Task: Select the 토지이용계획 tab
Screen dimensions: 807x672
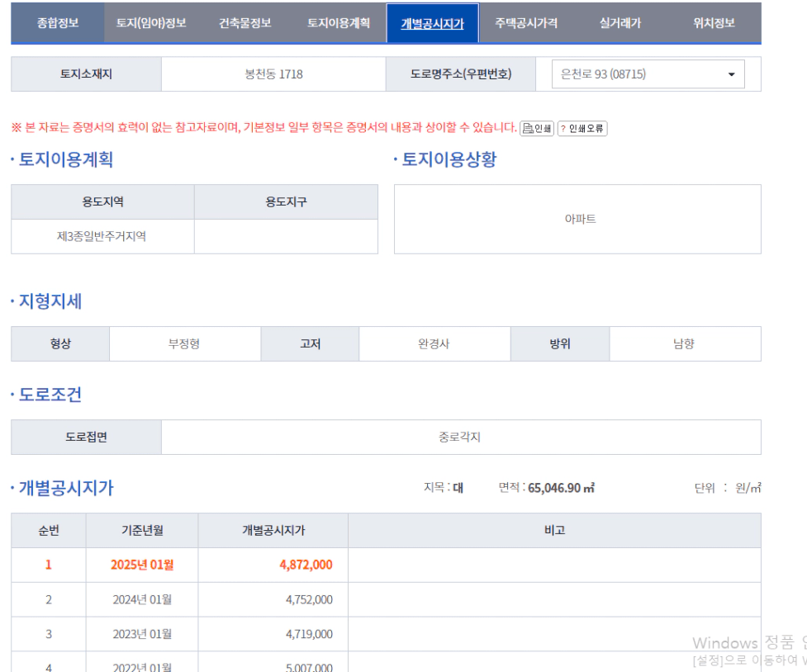Action: [x=339, y=23]
